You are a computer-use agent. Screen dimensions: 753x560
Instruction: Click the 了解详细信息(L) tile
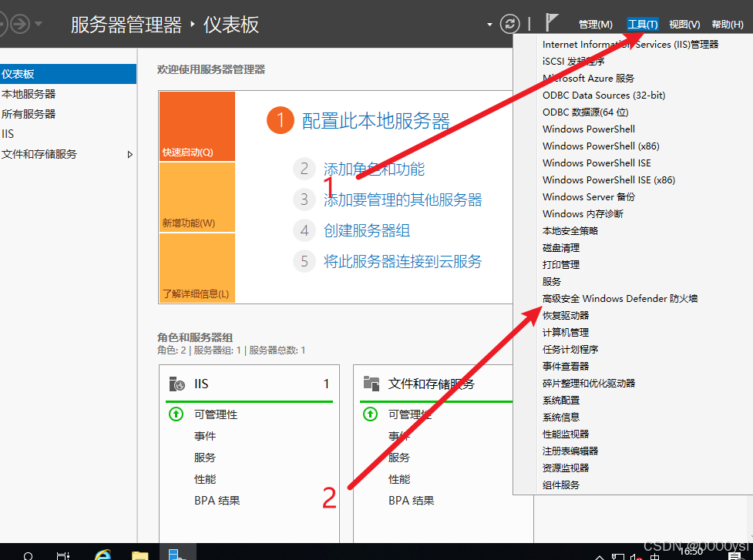(x=197, y=268)
